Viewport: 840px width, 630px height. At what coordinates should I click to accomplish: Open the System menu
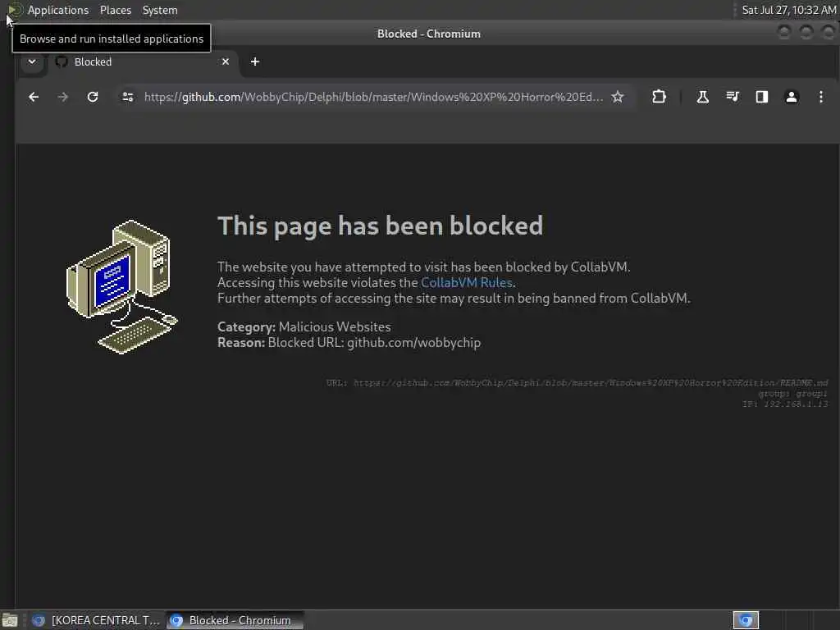[x=160, y=10]
